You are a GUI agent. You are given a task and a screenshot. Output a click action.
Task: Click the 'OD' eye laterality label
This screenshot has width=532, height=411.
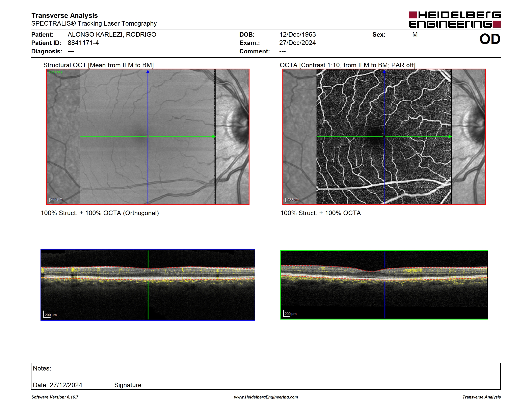click(490, 39)
